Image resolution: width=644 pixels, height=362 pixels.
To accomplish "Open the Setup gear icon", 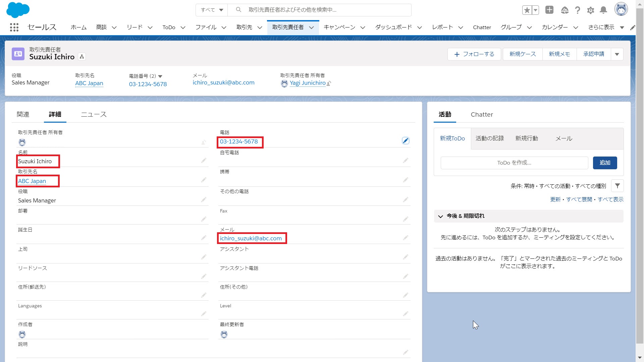I will [590, 10].
